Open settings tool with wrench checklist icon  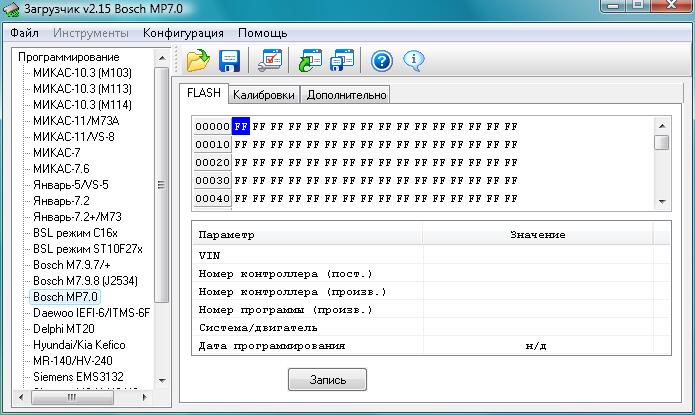point(270,60)
